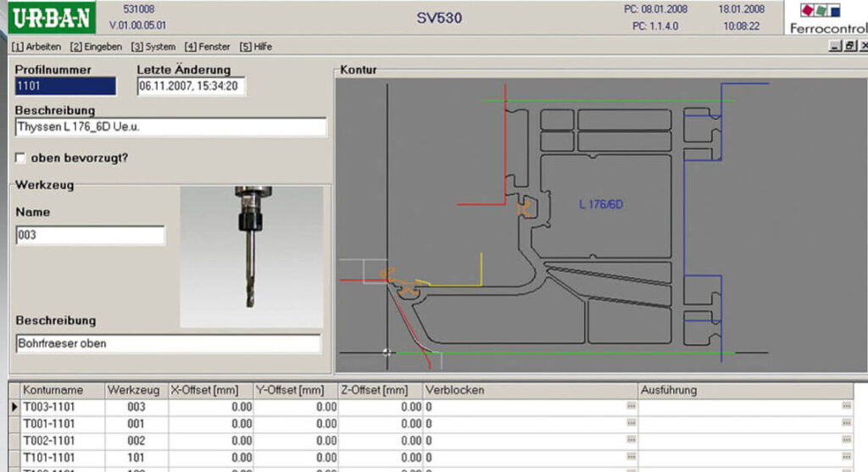Open Ausführung ellipsis for T001-1101 row

846,424
